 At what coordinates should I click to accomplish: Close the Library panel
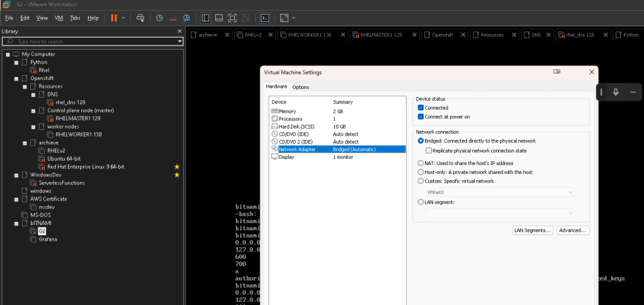point(179,32)
